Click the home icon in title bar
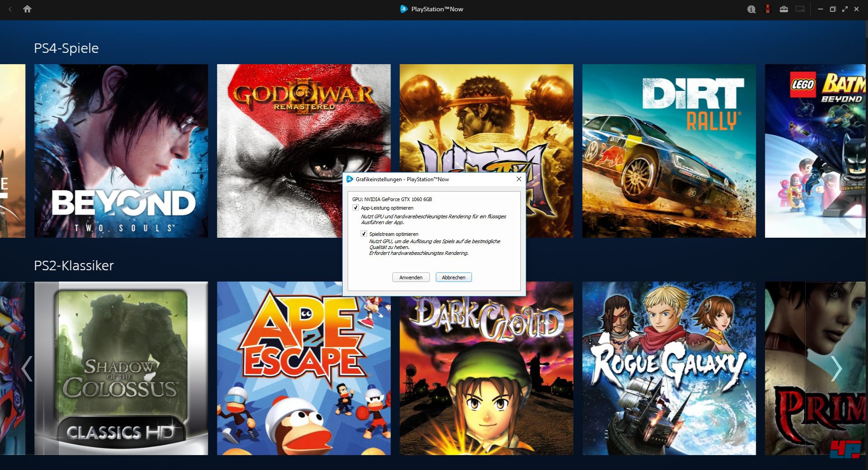 (x=27, y=9)
